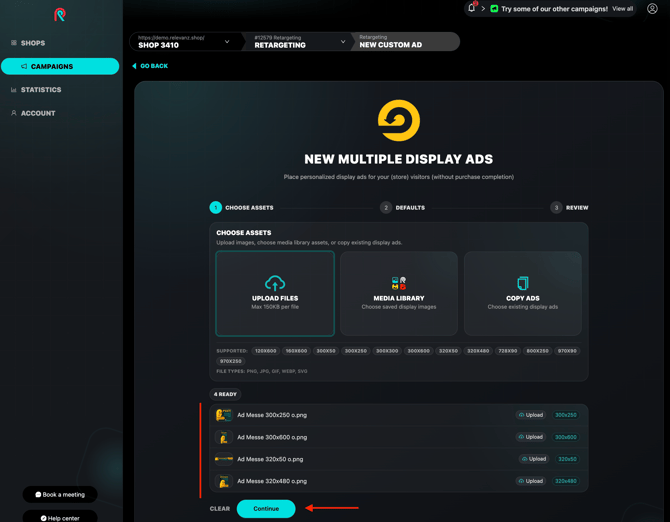Viewport: 670px width, 522px height.
Task: Click the Shops grid icon
Action: 14,43
